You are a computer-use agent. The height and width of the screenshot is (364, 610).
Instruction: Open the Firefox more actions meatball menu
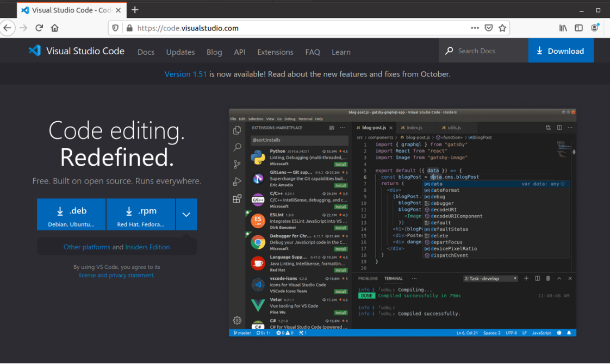[474, 28]
